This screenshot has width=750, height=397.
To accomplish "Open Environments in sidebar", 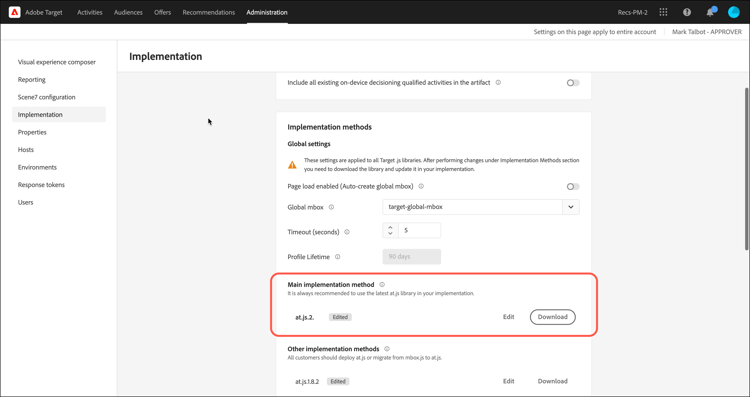I will [37, 167].
